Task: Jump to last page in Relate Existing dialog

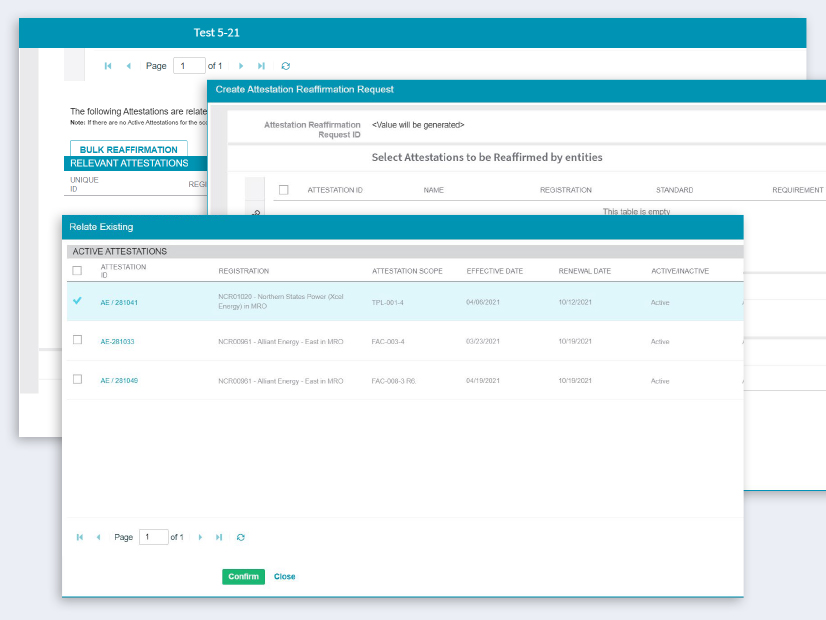Action: [219, 537]
